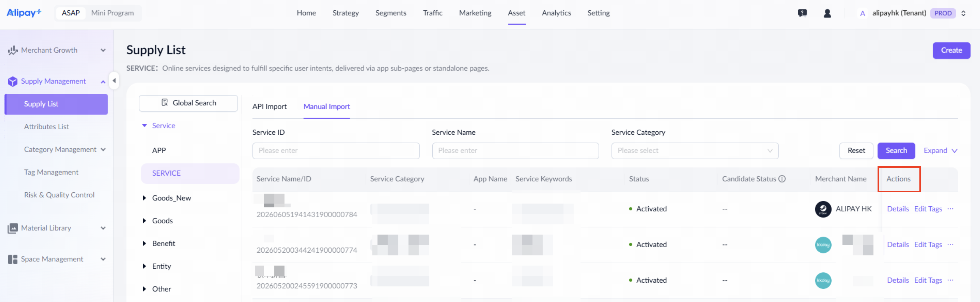Click the Create button
This screenshot has height=302, width=980.
tap(951, 50)
